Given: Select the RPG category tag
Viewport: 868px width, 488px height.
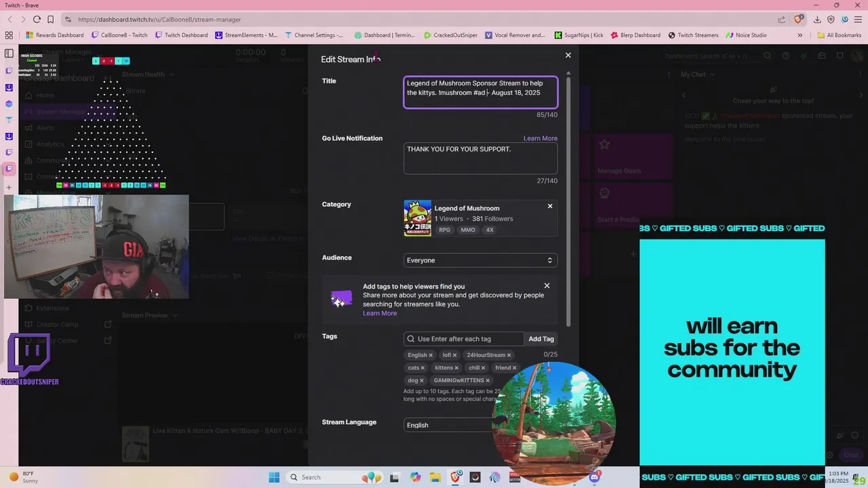Looking at the screenshot, I should [444, 230].
